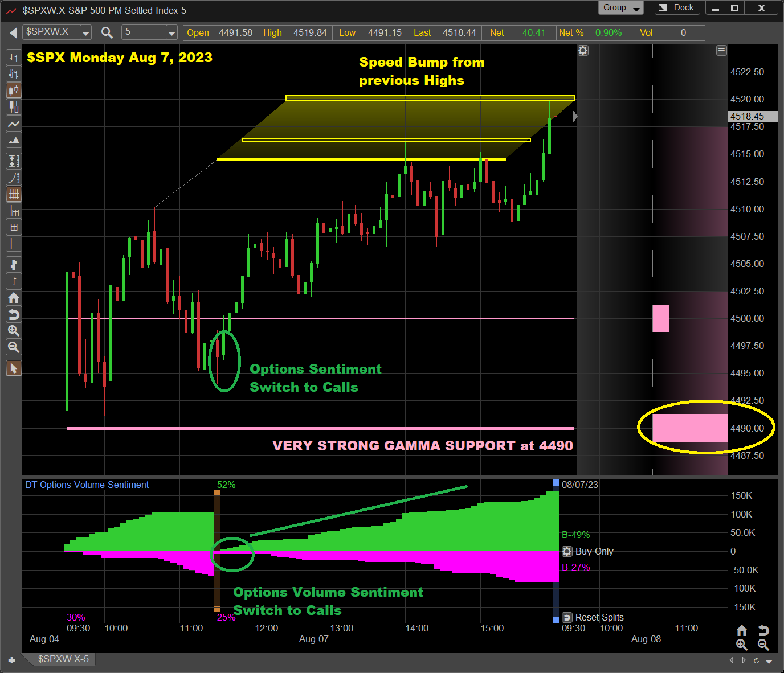The height and width of the screenshot is (673, 784).
Task: Click the top orange split bar handle
Action: coord(217,493)
